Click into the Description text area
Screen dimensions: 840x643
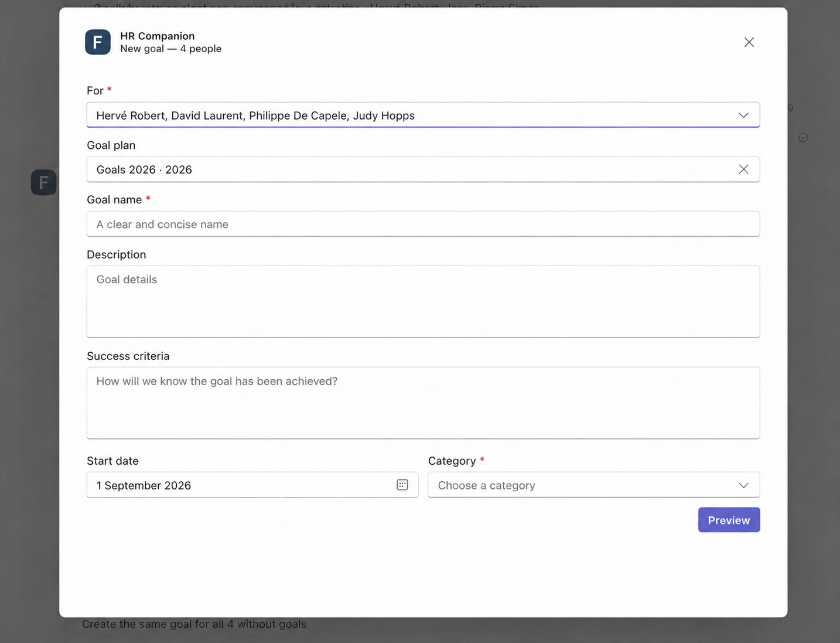(x=423, y=301)
